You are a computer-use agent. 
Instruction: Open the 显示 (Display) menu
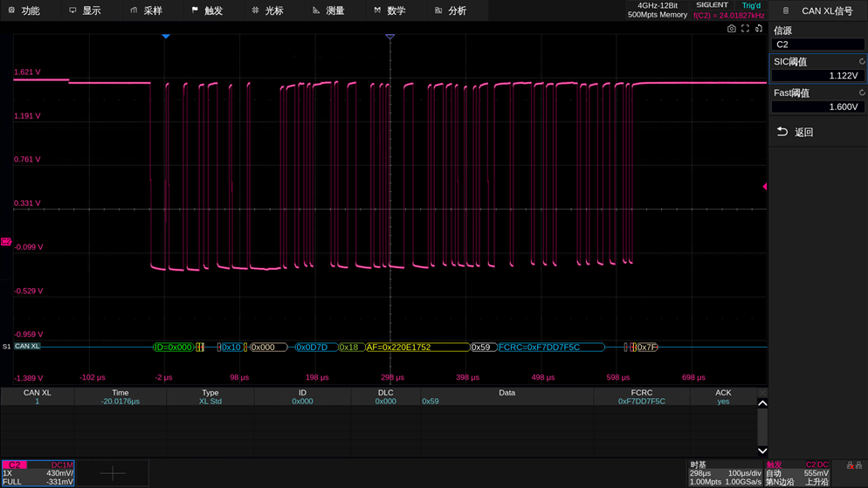pyautogui.click(x=86, y=10)
